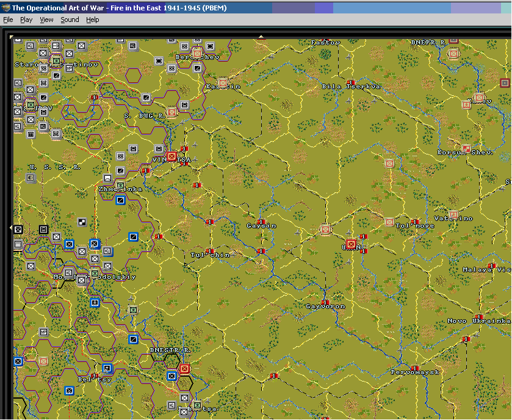Click the map scroll-left arrow on the left edge

click(x=12, y=227)
